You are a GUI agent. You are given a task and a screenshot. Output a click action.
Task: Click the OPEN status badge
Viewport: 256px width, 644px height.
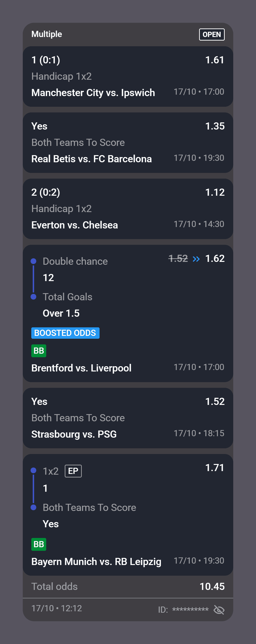(211, 34)
